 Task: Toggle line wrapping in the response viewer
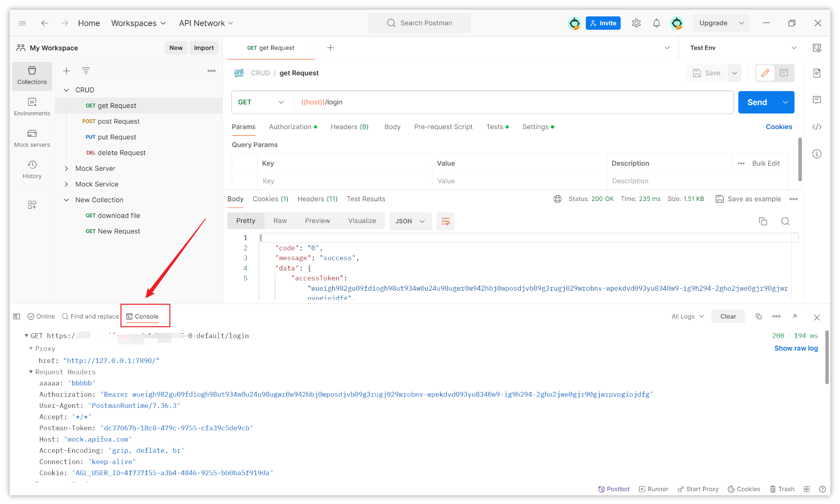(445, 221)
